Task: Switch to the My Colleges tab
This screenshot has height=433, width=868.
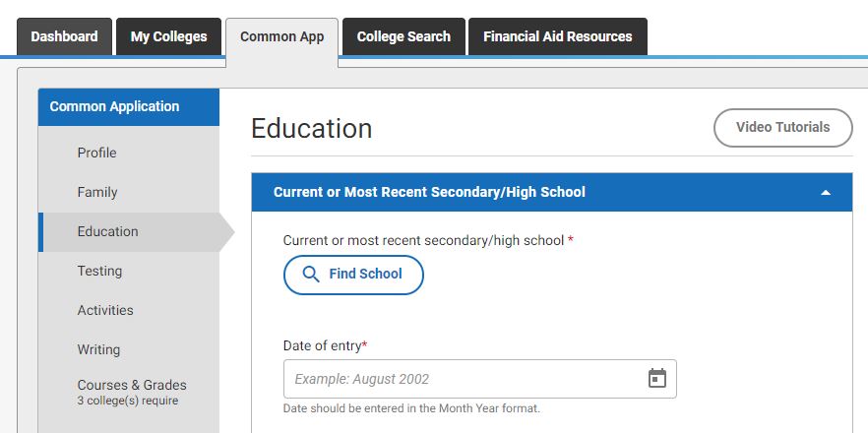Action: click(x=169, y=36)
